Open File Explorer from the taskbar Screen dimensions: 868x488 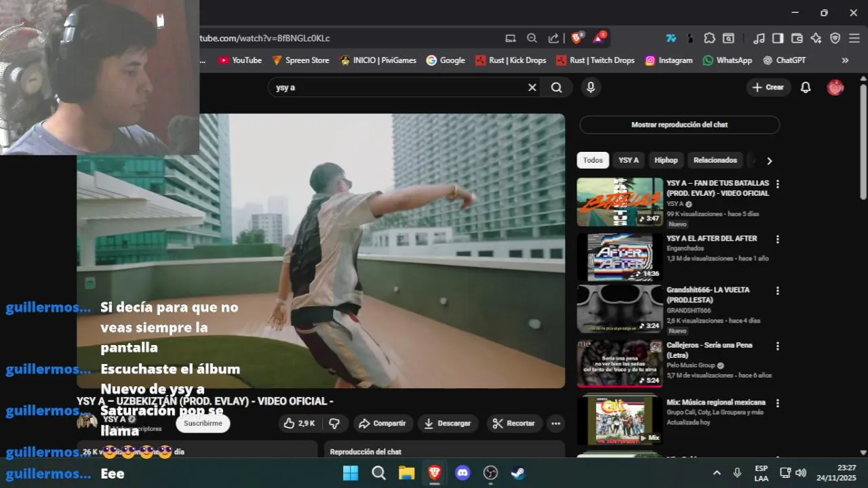tap(406, 473)
